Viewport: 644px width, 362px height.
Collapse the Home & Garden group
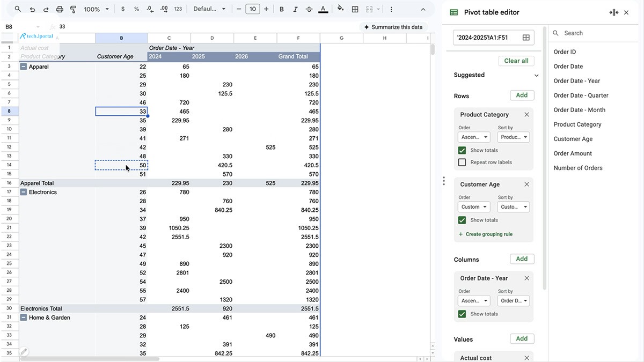tap(23, 317)
